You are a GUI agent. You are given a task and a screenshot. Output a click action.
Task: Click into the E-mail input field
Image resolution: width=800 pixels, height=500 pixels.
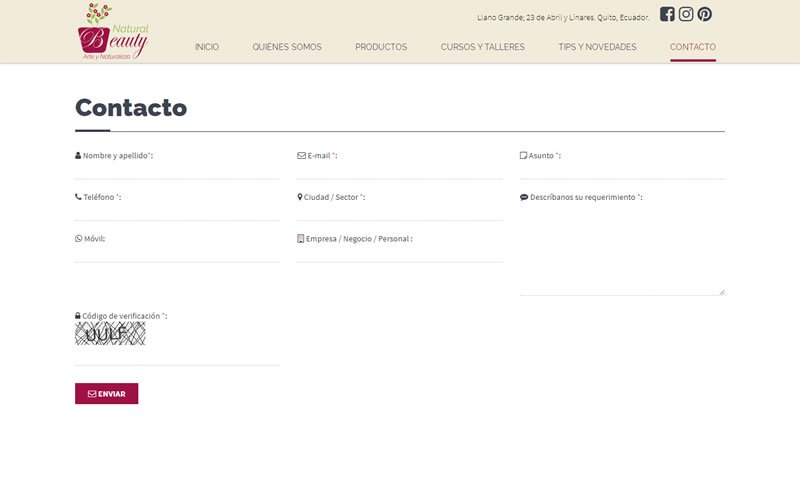(399, 170)
